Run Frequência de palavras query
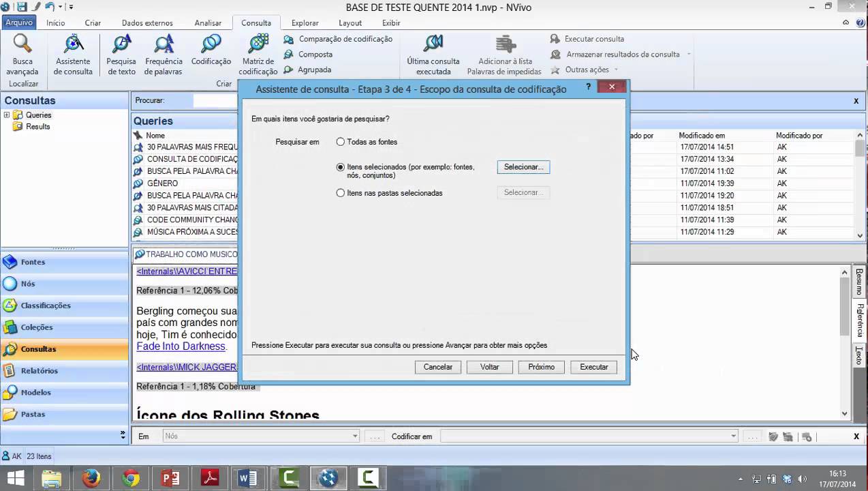The width and height of the screenshot is (868, 491). tap(164, 55)
